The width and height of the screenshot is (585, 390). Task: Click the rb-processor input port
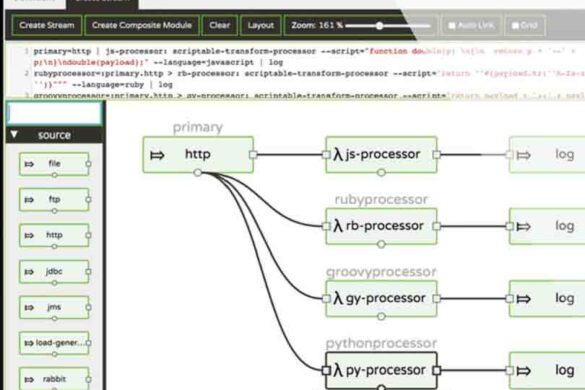(326, 226)
